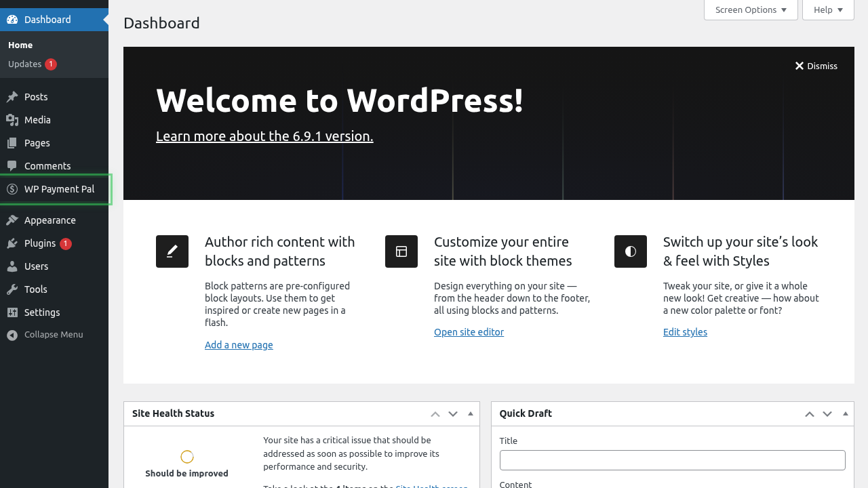Click the Tools wrench icon
Screen dimensions: 868x488
coord(12,289)
